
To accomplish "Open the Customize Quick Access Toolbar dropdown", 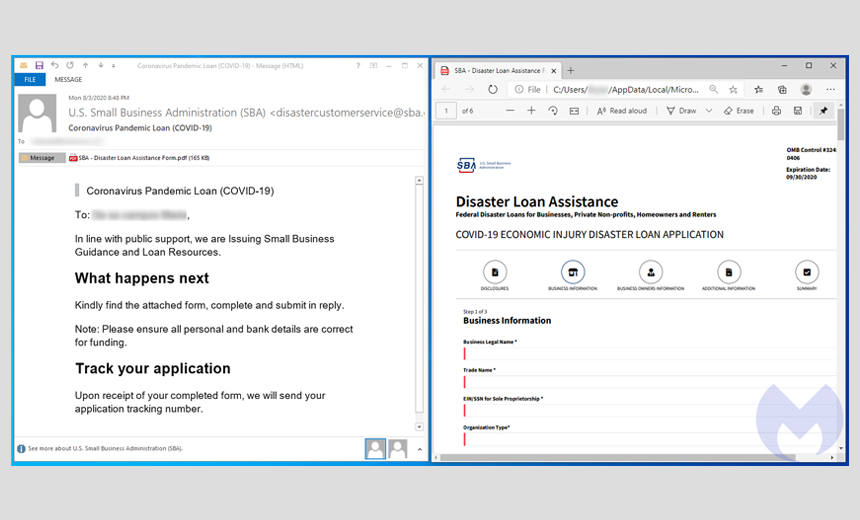I will [x=114, y=66].
